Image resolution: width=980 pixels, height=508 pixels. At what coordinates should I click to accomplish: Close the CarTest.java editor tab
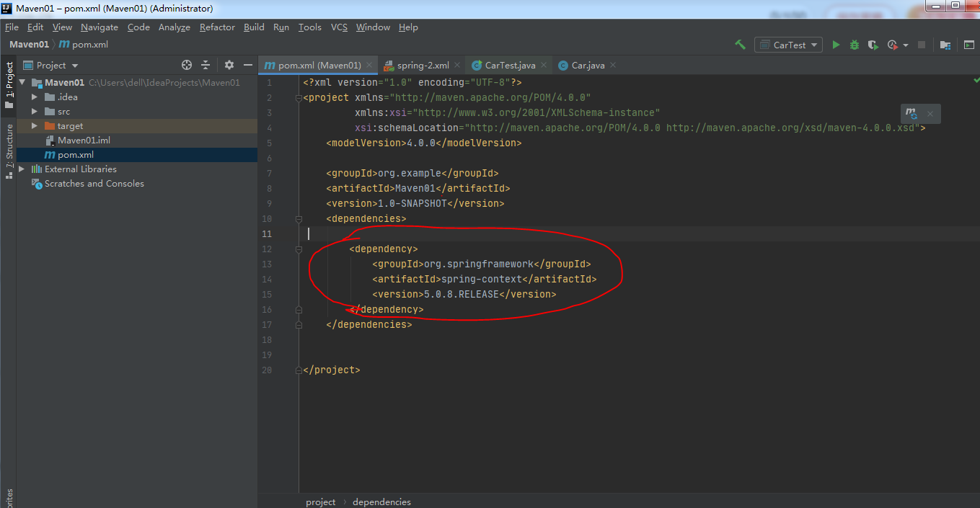pyautogui.click(x=544, y=66)
